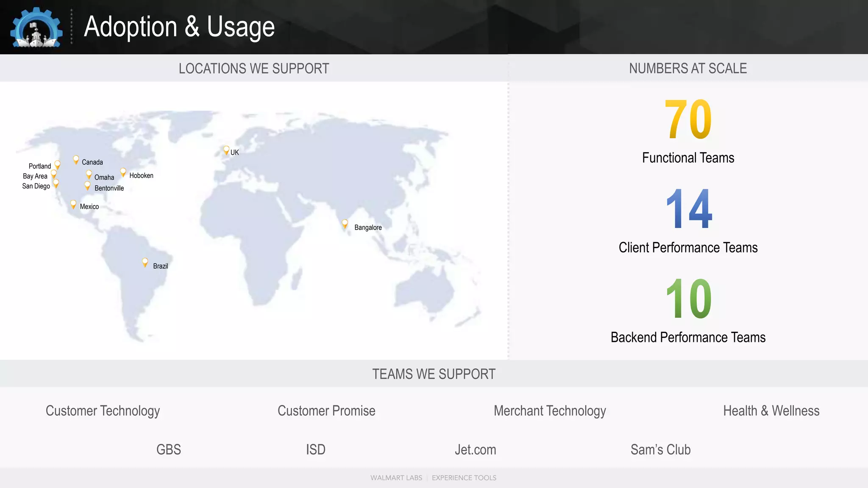Click the 'UK' map label

pos(235,152)
